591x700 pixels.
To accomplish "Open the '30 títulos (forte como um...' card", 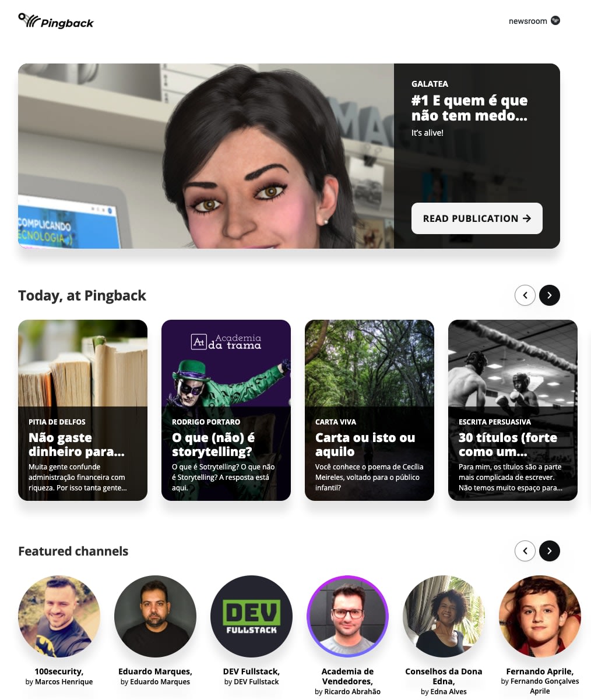I will click(513, 410).
